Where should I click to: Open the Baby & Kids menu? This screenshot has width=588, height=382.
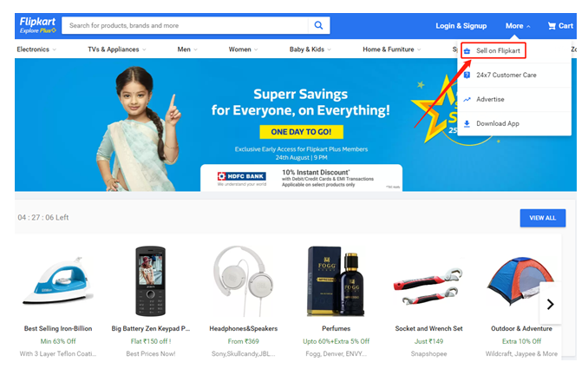(310, 49)
